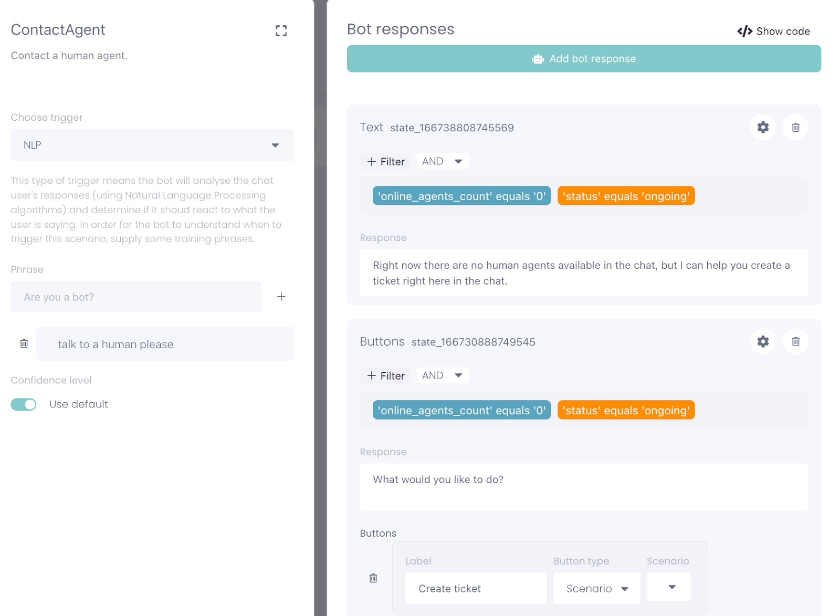This screenshot has width=840, height=616.
Task: Open settings gear for the Text response
Action: point(762,127)
